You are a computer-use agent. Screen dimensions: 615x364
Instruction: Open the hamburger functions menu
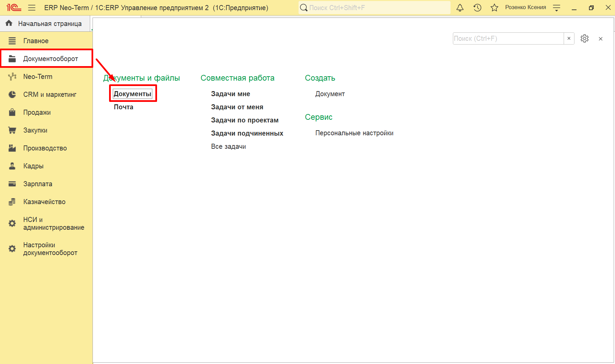click(x=32, y=7)
